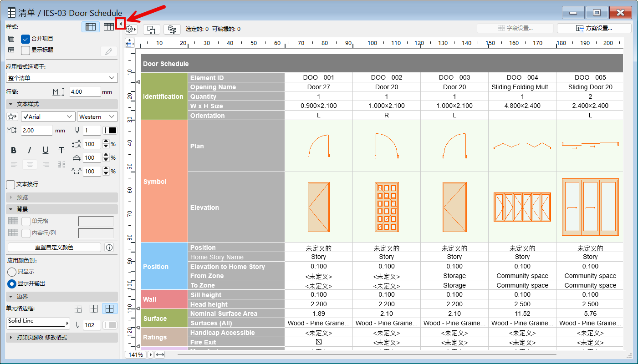The height and width of the screenshot is (364, 638).
Task: Apply Strikethrough text formatting
Action: [61, 151]
